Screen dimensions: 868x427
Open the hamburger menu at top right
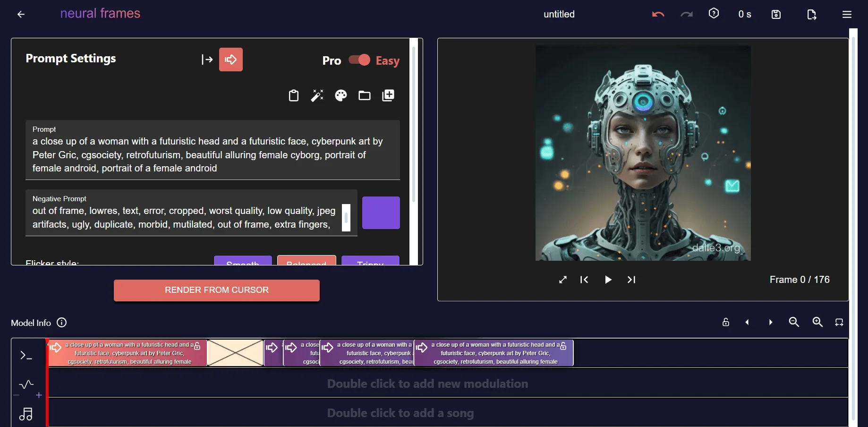(847, 14)
